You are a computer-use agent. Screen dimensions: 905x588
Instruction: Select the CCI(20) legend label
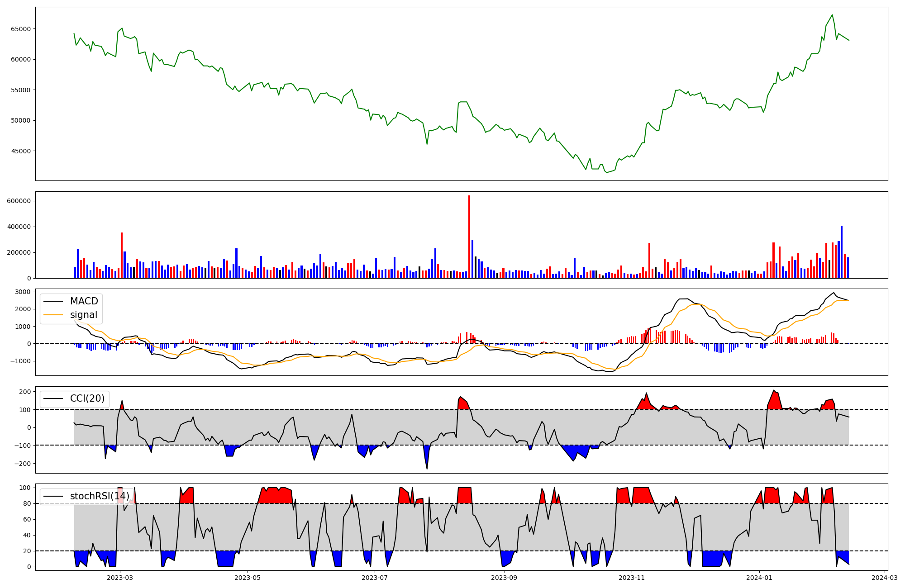(x=87, y=398)
